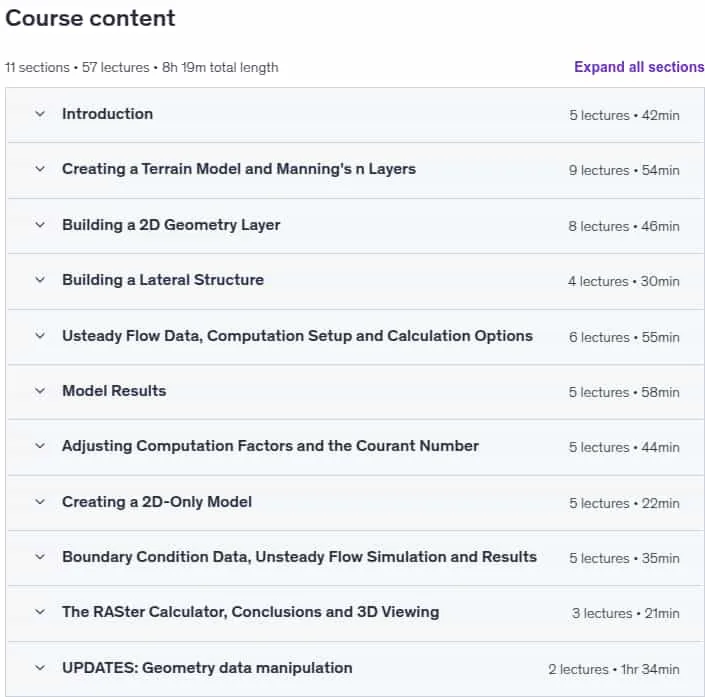Click Expand all sections link
The image size is (705, 697).
[639, 67]
